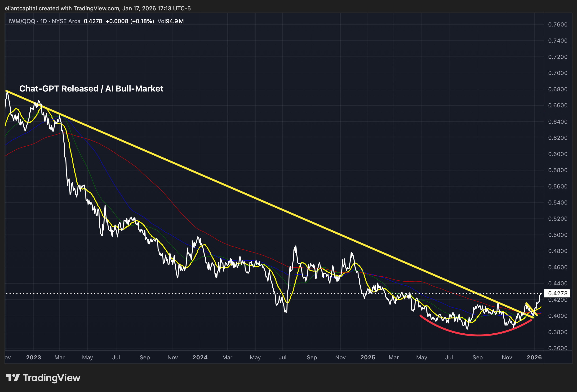
Task: Click the 2023 label on time axis
Action: [x=34, y=357]
